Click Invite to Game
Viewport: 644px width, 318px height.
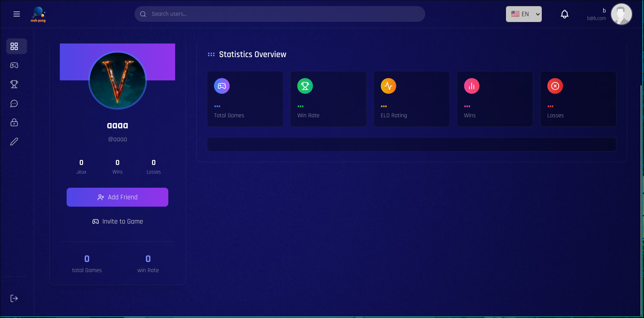pos(117,222)
